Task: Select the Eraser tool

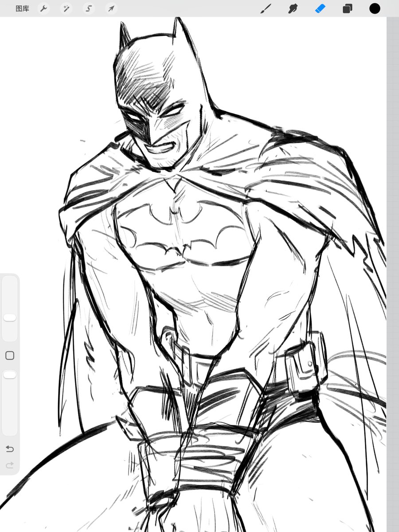Action: tap(320, 8)
